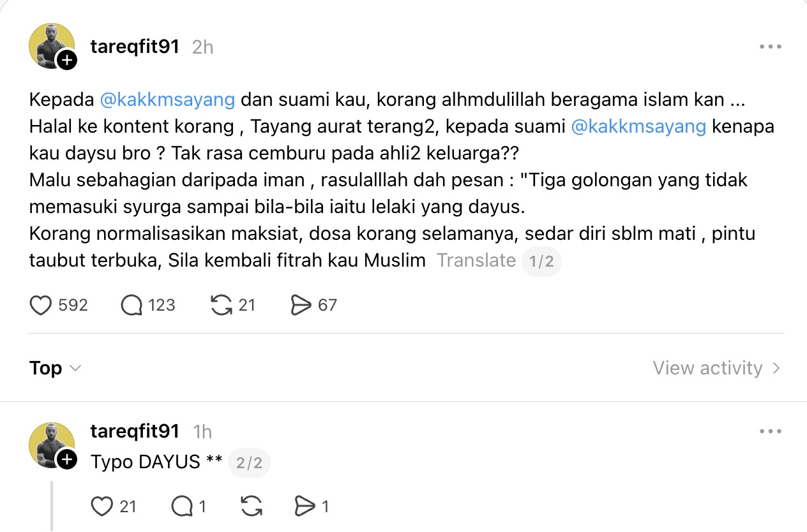
Task: Like the main post by tareqfit91
Action: coord(41,306)
